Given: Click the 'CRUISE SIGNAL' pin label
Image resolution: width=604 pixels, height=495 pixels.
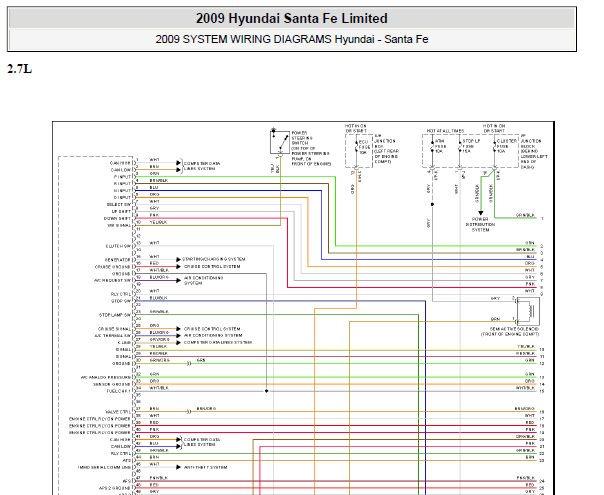Looking at the screenshot, I should [114, 329].
